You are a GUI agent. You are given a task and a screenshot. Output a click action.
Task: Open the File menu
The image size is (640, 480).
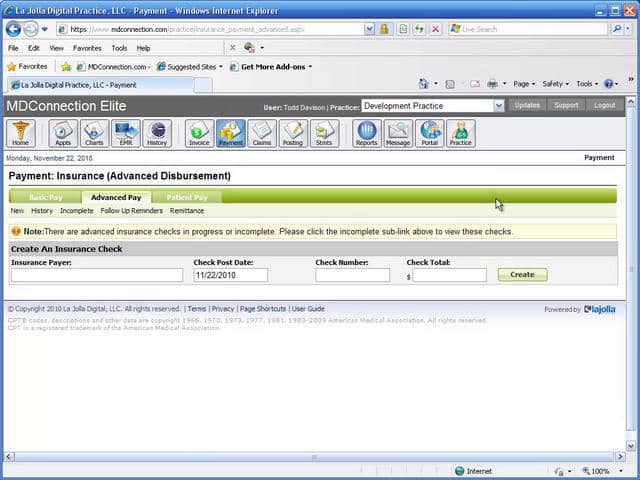[x=13, y=48]
